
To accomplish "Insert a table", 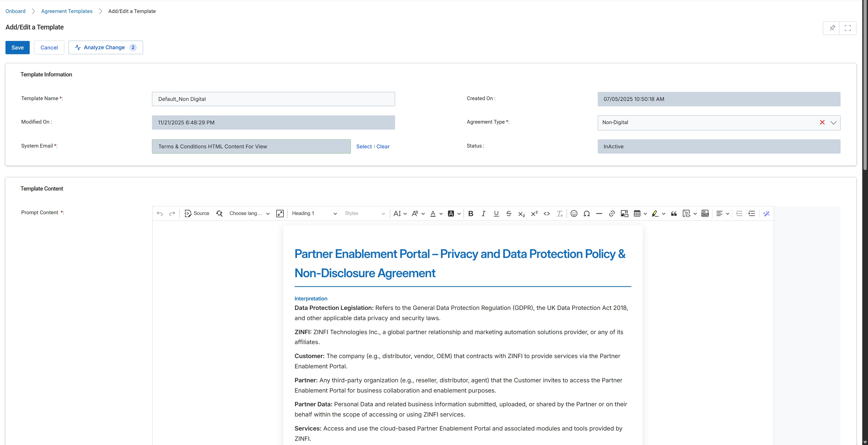I will [637, 214].
